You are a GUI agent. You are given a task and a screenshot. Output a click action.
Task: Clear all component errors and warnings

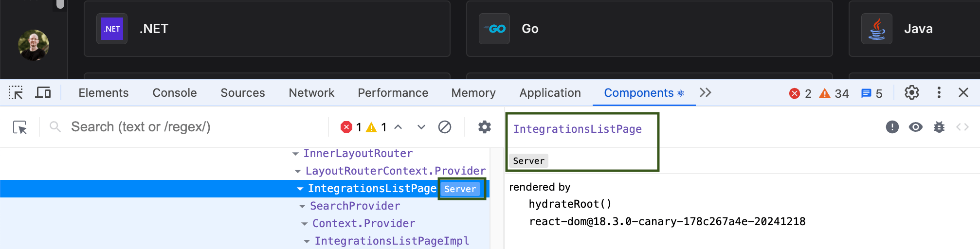tap(445, 127)
